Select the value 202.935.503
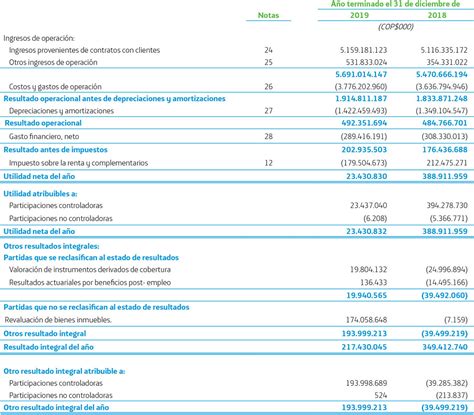The width and height of the screenshot is (474, 415). tap(364, 150)
